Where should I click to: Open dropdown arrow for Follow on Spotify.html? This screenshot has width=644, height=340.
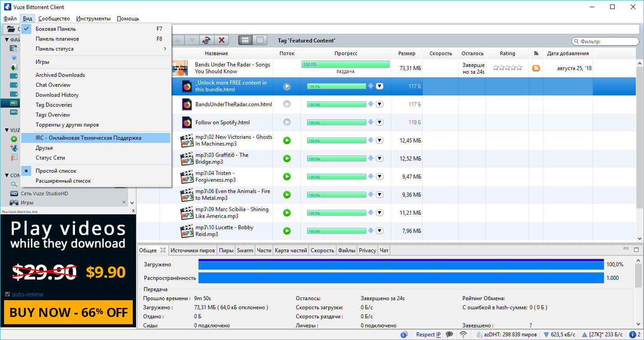pyautogui.click(x=379, y=123)
